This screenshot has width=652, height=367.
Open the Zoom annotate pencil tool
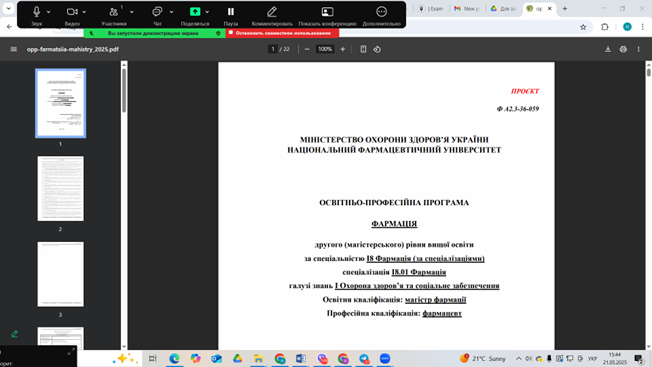(272, 15)
